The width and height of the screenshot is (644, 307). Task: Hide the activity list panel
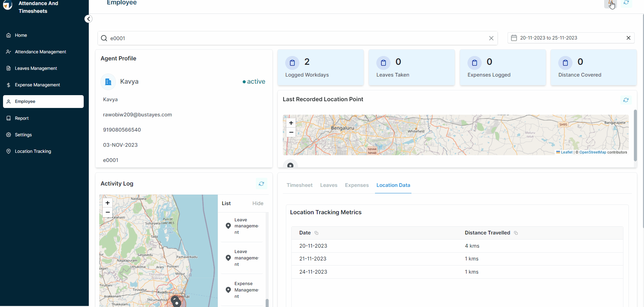pyautogui.click(x=258, y=203)
